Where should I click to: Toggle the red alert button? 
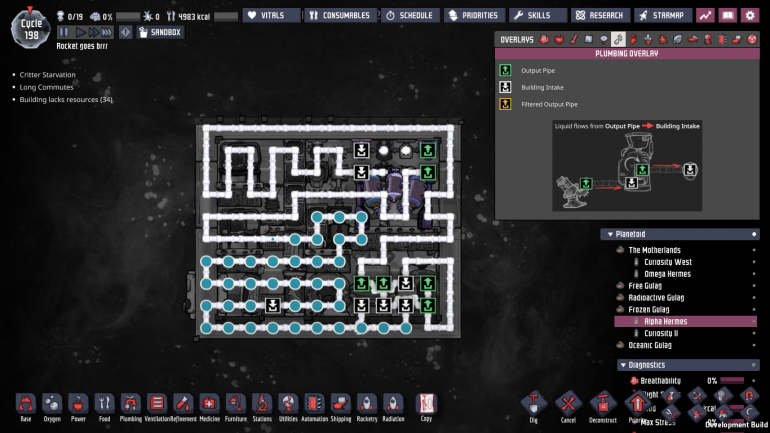126,32
